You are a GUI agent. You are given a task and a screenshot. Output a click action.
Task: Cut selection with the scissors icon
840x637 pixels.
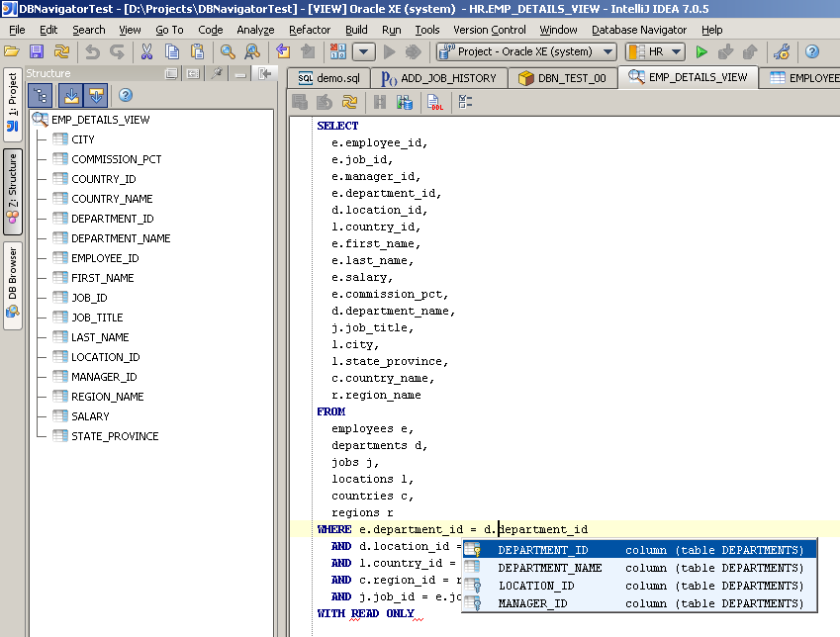click(x=146, y=51)
